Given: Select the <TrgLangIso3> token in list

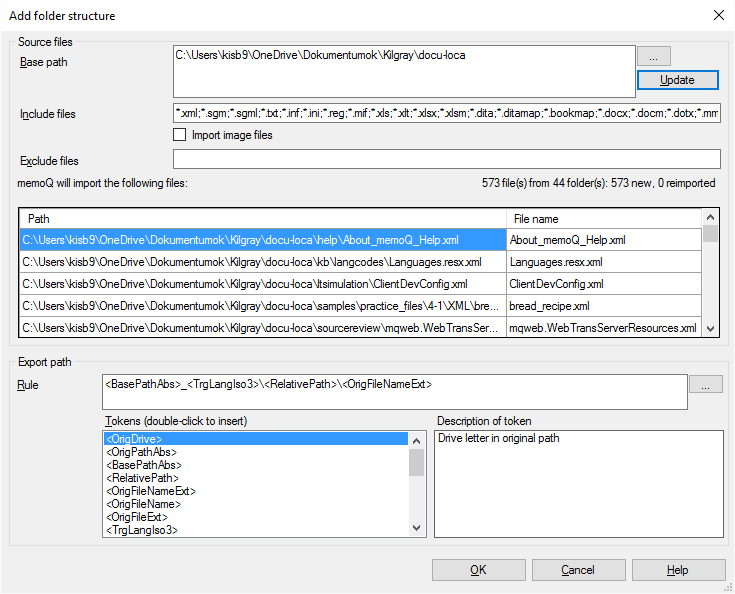Looking at the screenshot, I should (142, 530).
